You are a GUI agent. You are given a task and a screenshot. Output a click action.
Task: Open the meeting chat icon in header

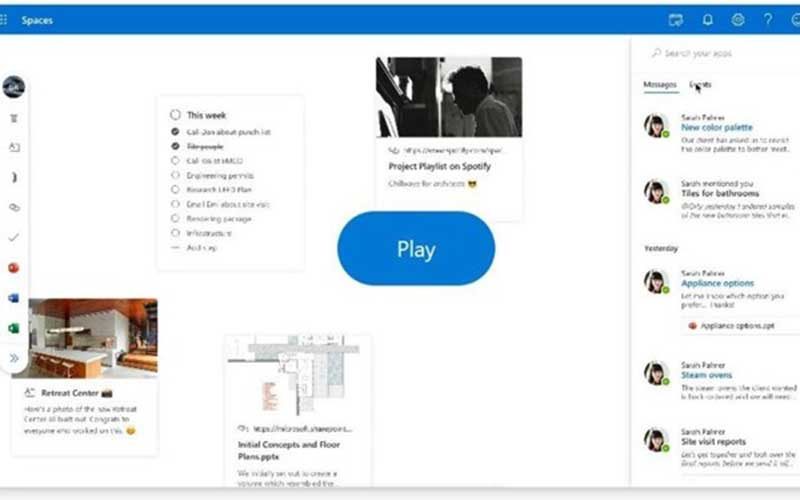[x=676, y=20]
